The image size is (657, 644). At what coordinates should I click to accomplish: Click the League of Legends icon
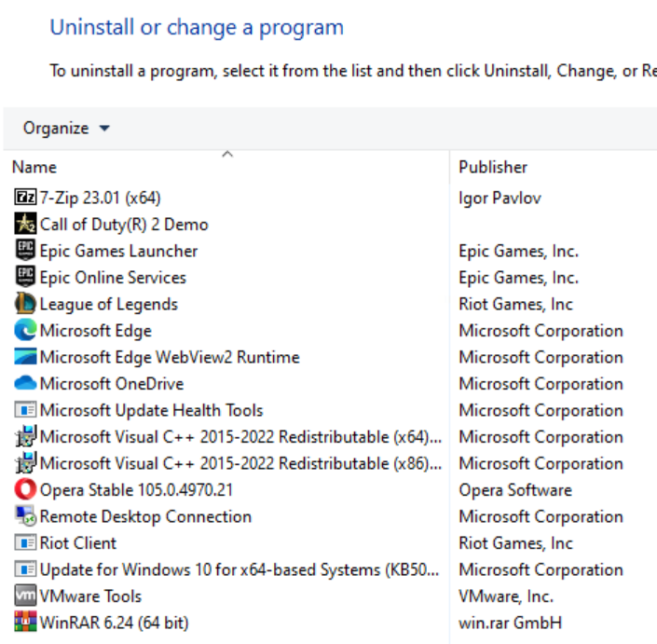pos(25,303)
